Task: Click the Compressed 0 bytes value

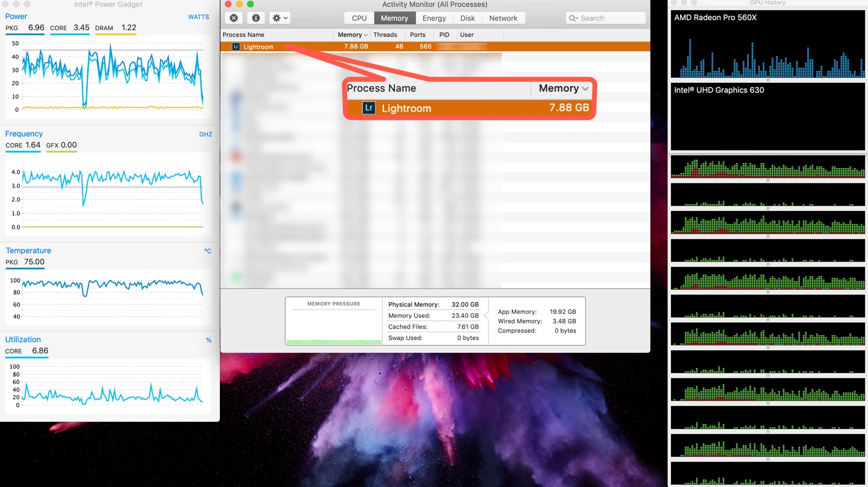Action: tap(565, 331)
